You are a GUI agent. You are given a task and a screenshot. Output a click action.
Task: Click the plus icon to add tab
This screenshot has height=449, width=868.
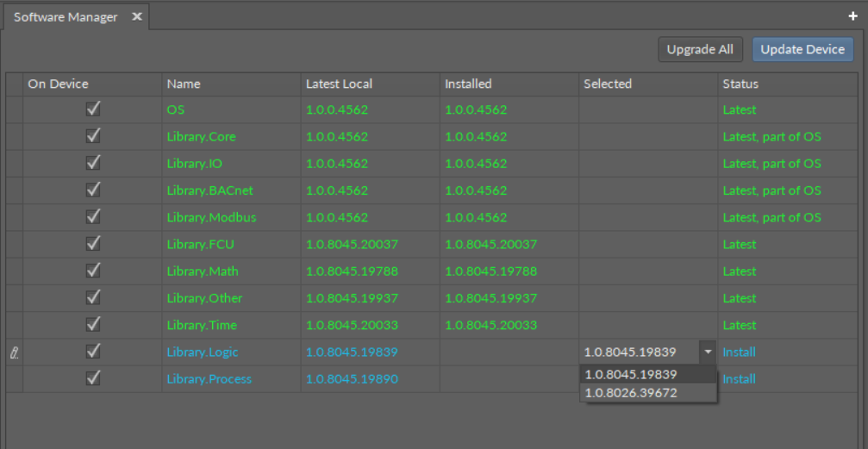853,16
